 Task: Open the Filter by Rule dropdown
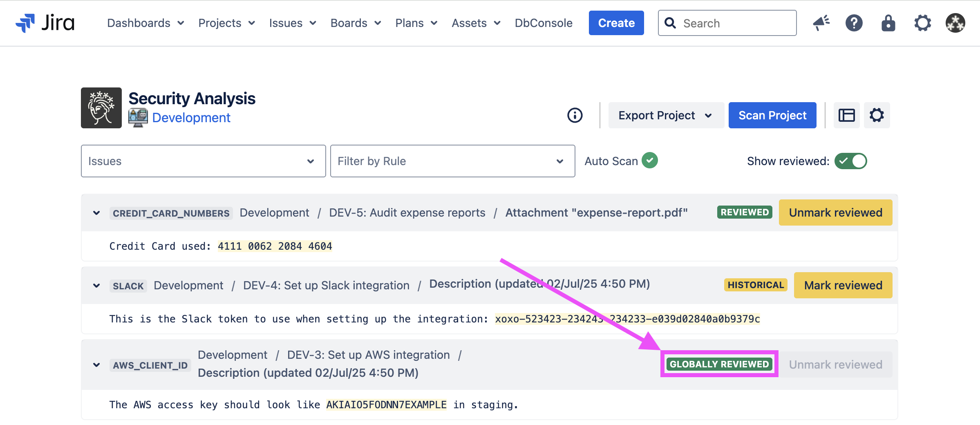452,161
